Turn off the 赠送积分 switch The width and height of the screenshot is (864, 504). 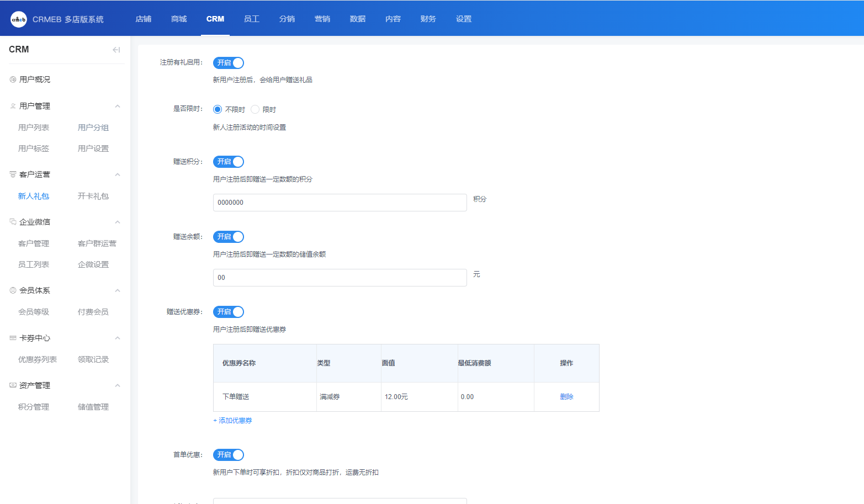[229, 162]
